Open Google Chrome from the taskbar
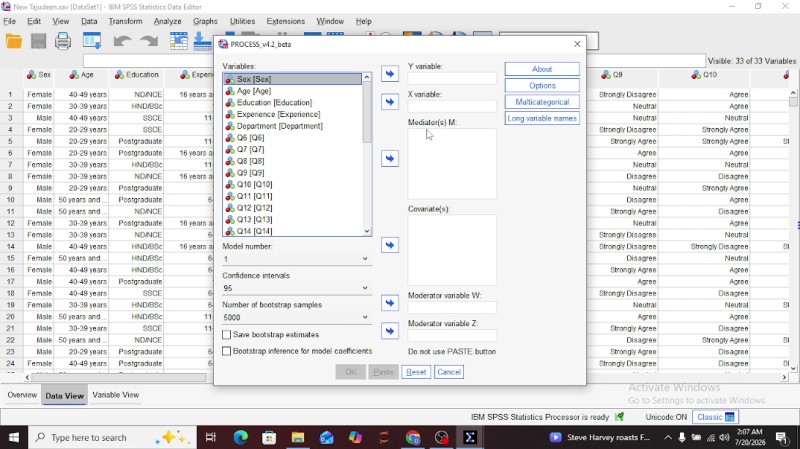Image resolution: width=800 pixels, height=449 pixels. (413, 437)
